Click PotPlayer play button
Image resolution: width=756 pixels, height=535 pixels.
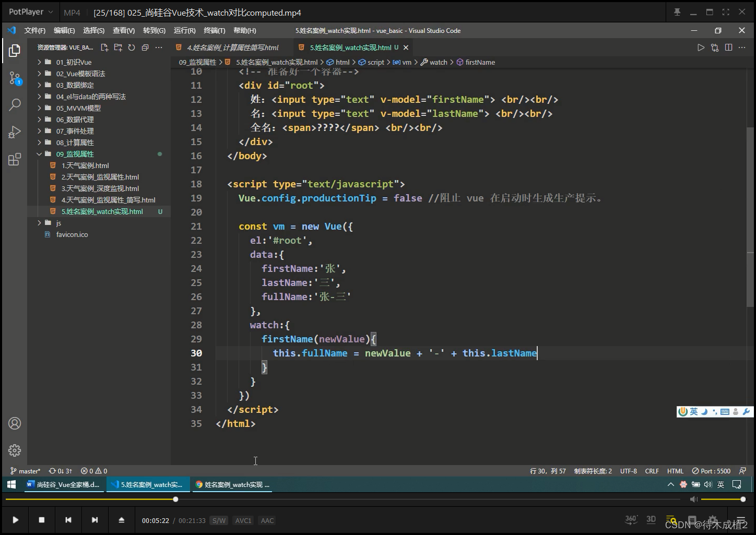point(15,520)
